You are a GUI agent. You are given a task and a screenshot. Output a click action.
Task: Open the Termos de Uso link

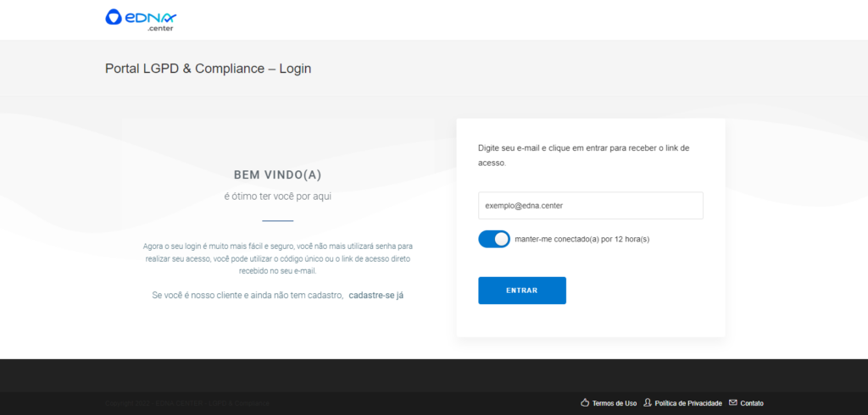point(615,403)
